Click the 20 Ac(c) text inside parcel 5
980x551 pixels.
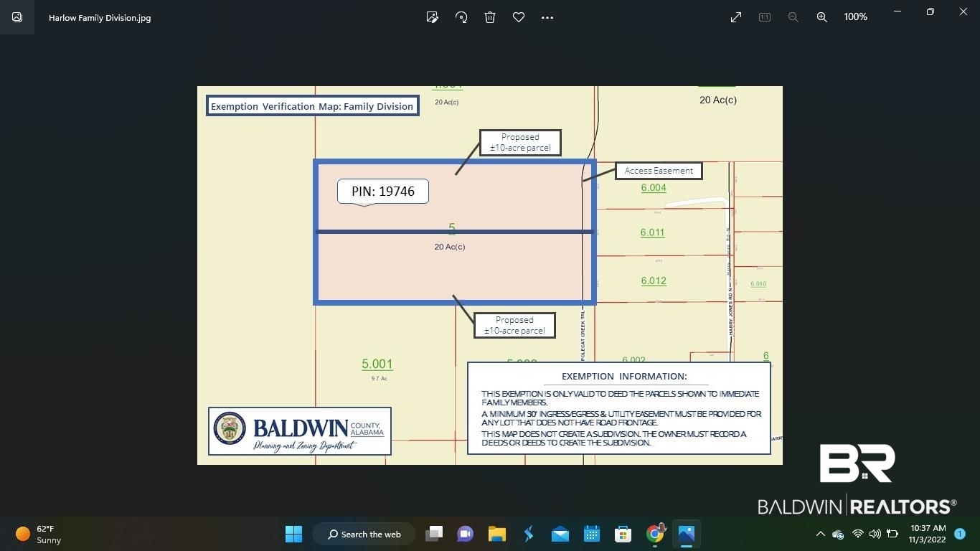point(450,247)
